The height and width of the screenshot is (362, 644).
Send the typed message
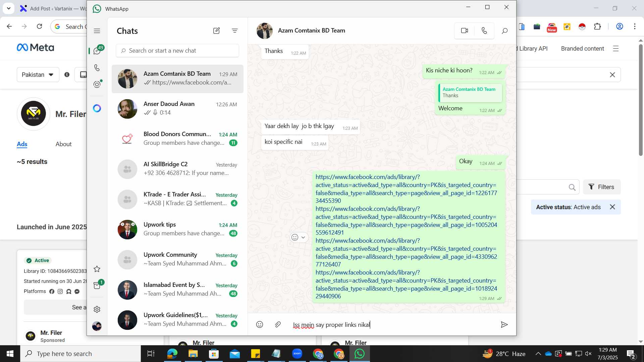pyautogui.click(x=504, y=324)
